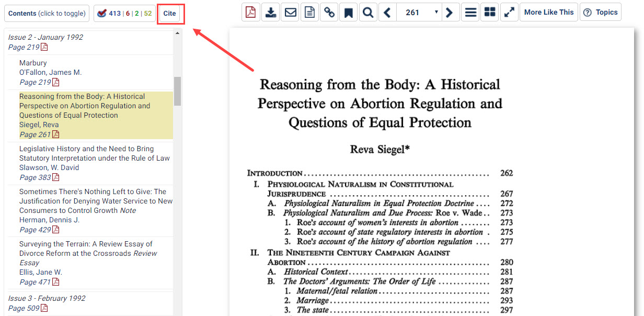644x316 pixels.
Task: Switch to the thumbnail grid view icon
Action: coord(490,13)
